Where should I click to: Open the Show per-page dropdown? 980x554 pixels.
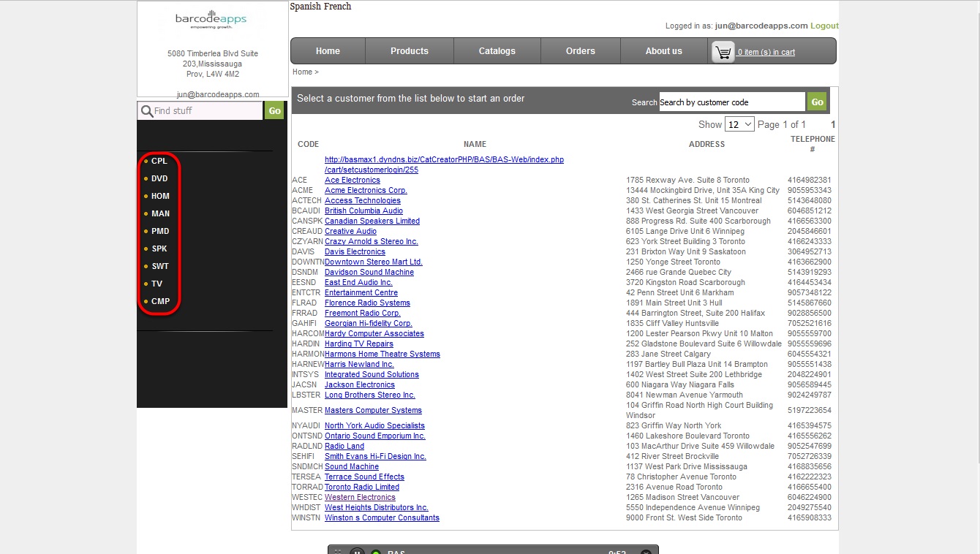coord(739,124)
